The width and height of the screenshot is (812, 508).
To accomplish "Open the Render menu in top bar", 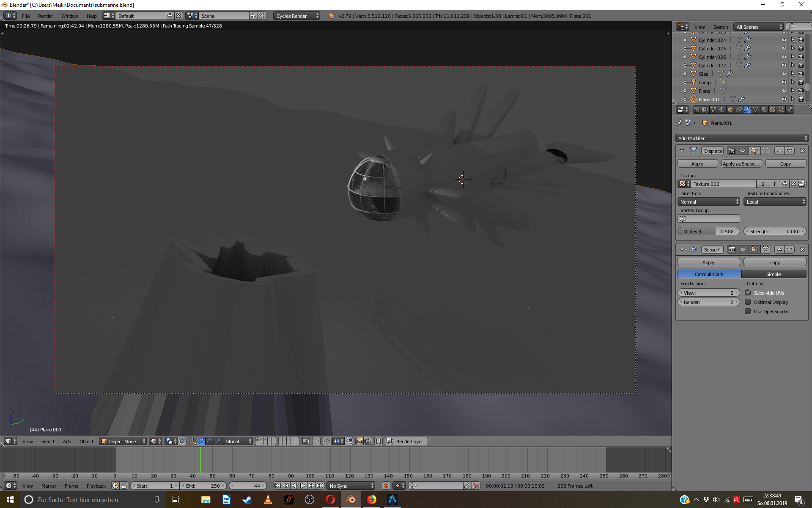I will point(45,16).
